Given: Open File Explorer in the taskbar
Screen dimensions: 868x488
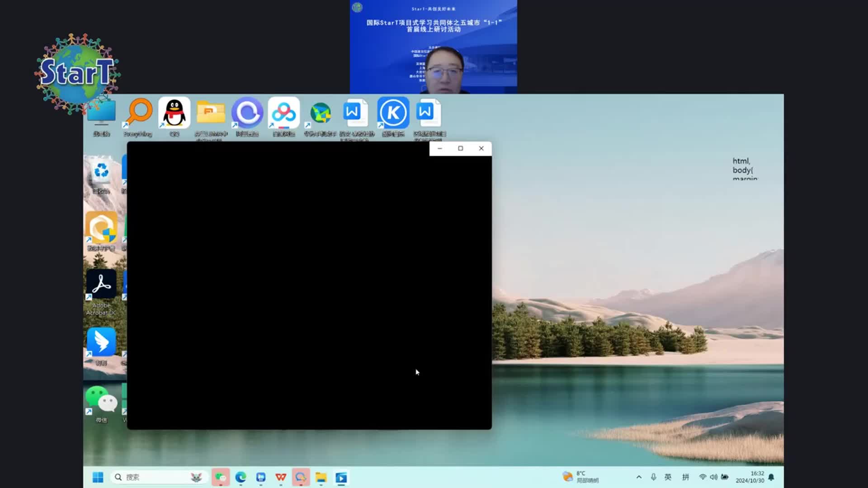Looking at the screenshot, I should click(x=321, y=477).
